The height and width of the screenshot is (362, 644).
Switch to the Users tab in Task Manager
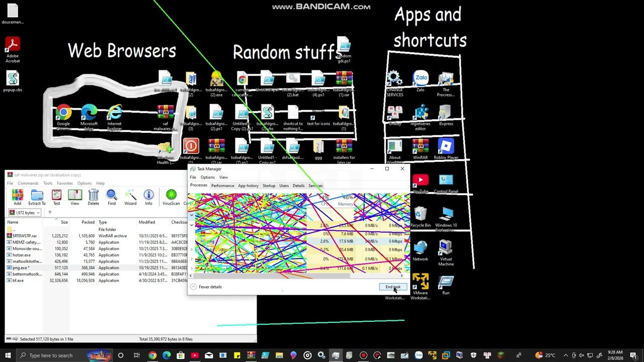pos(284,186)
